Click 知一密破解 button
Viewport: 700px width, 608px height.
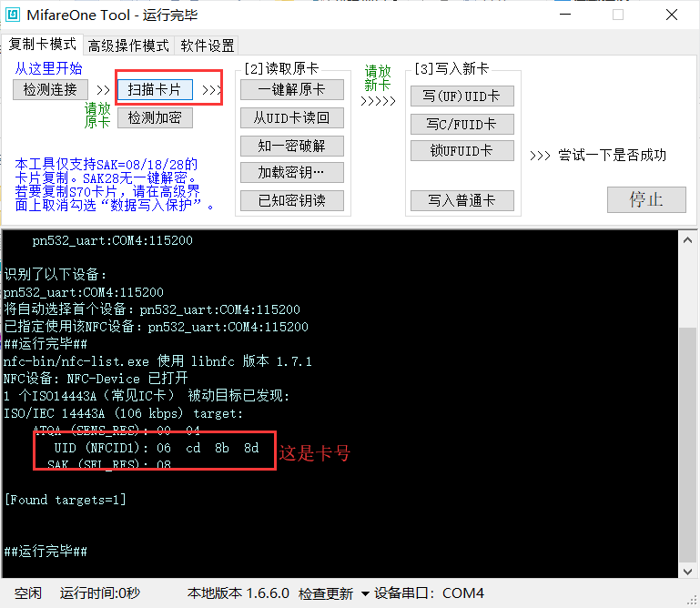coord(292,146)
